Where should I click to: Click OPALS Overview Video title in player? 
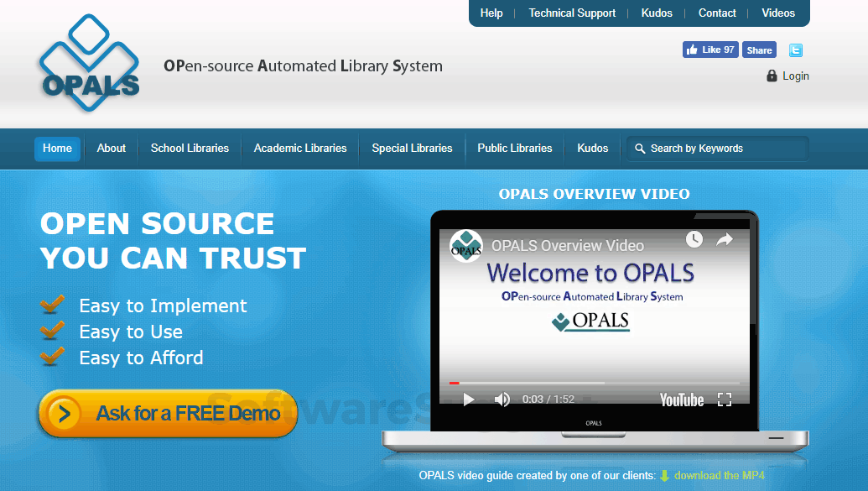coord(568,245)
